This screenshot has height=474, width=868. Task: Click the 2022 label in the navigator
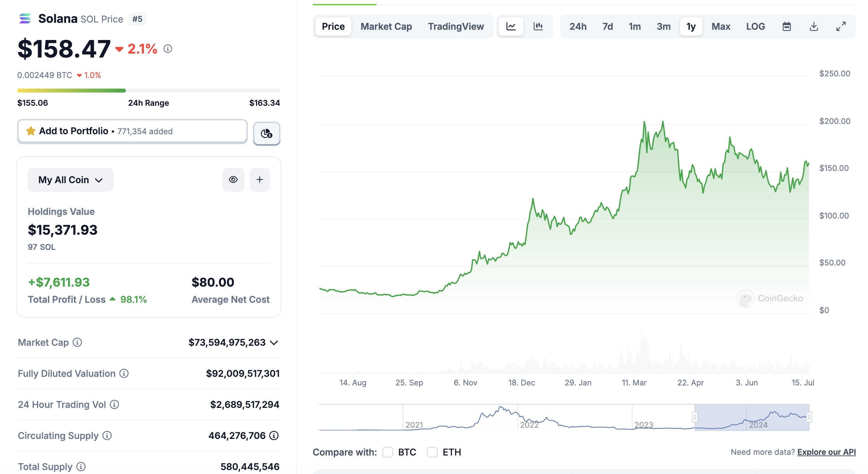(x=529, y=424)
